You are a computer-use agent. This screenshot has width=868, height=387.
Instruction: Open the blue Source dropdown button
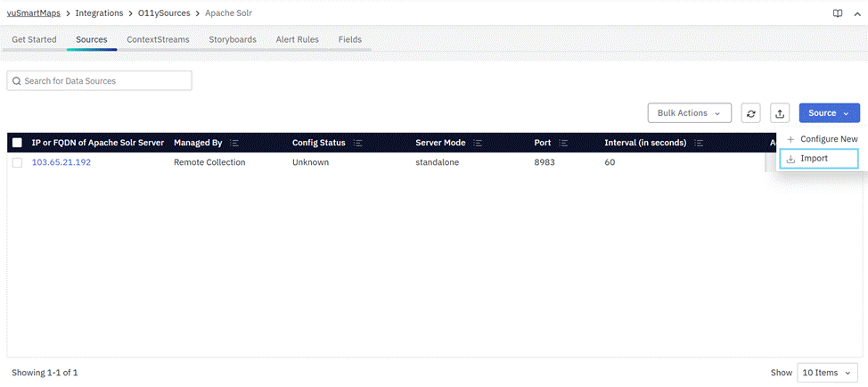pos(829,113)
